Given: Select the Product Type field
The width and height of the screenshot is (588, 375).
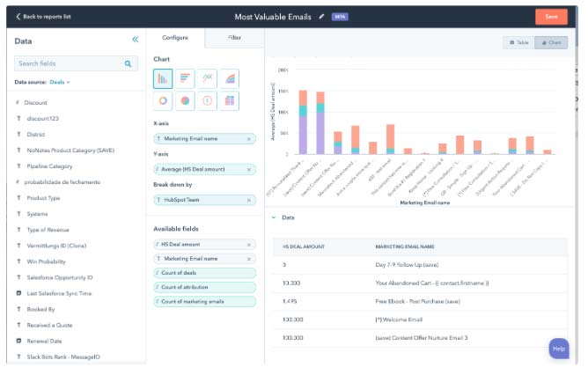Looking at the screenshot, I should (x=43, y=198).
